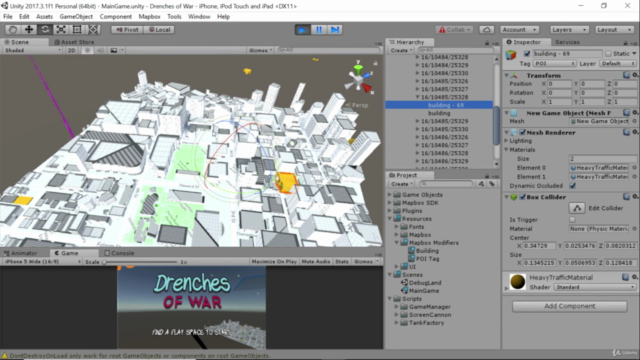Viewport: 640px width, 360px height.
Task: Click the Project search-by-type icon
Action: [x=482, y=184]
